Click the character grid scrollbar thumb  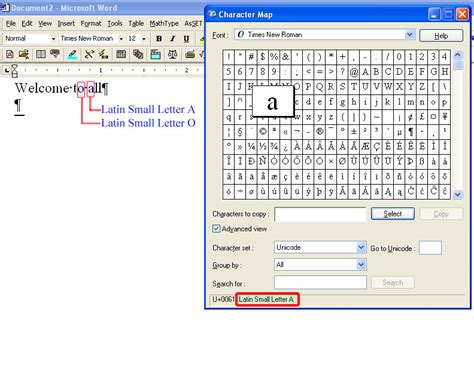click(x=458, y=65)
